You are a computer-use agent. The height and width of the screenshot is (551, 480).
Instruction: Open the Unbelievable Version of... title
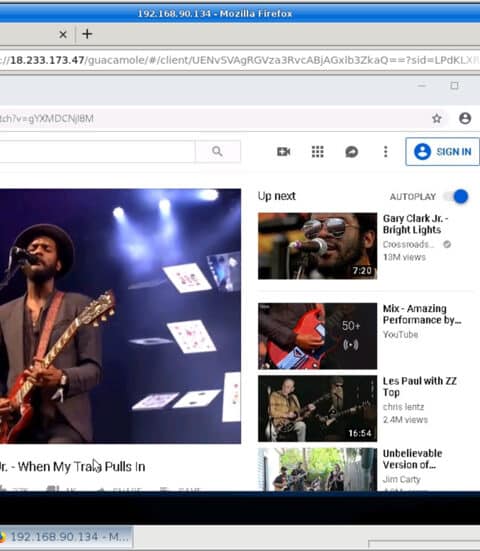[x=413, y=459]
